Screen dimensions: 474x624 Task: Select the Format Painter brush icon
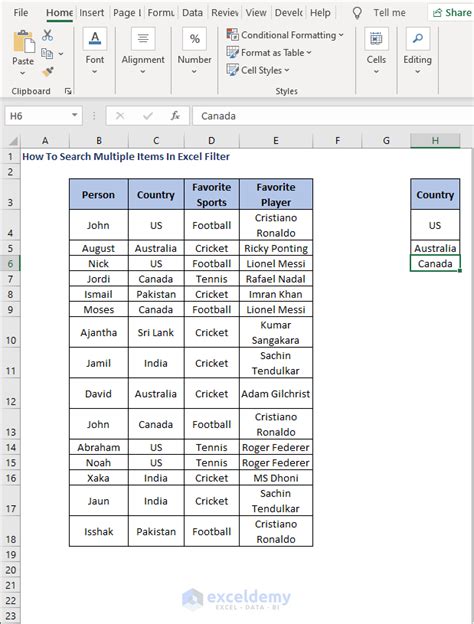(48, 72)
